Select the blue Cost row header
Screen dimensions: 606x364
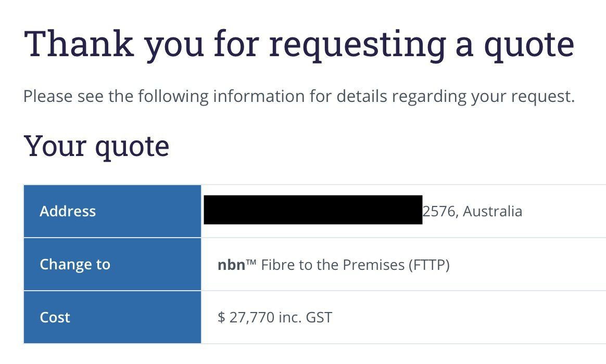(112, 317)
